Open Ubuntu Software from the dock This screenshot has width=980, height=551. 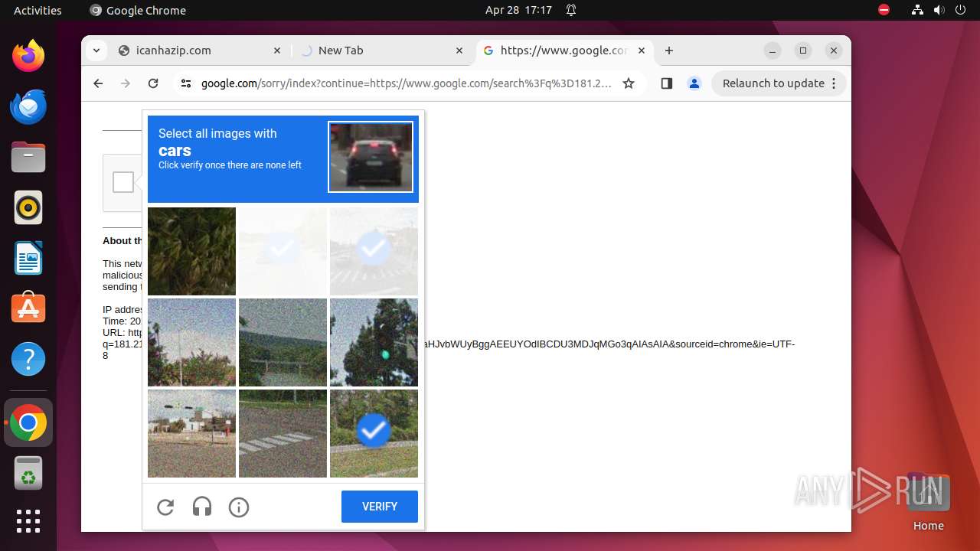(x=28, y=308)
